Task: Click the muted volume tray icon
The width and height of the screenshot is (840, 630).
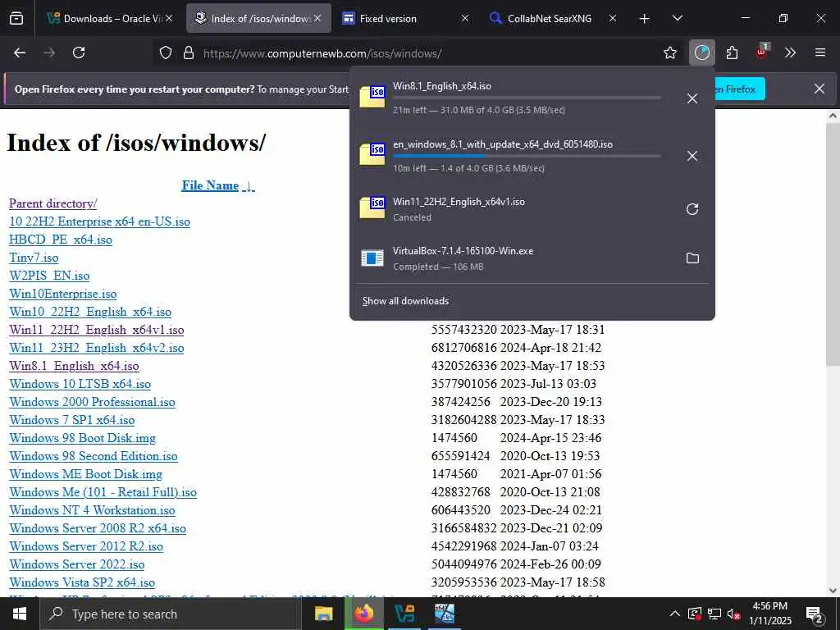Action: click(x=734, y=614)
